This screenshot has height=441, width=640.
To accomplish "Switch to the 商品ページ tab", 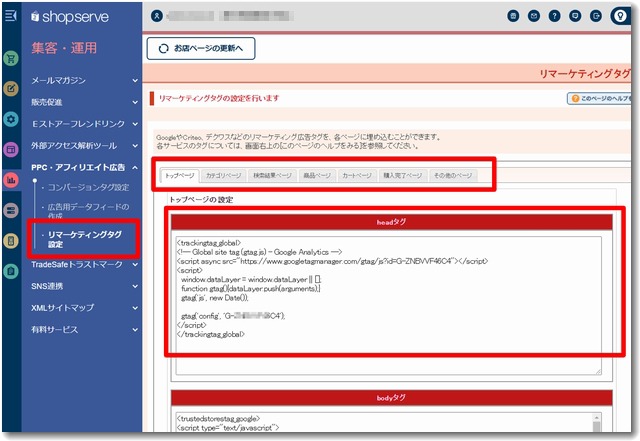I will tap(317, 176).
